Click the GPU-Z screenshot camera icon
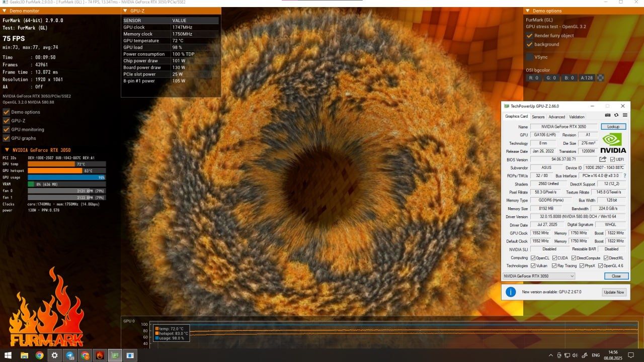 point(608,115)
